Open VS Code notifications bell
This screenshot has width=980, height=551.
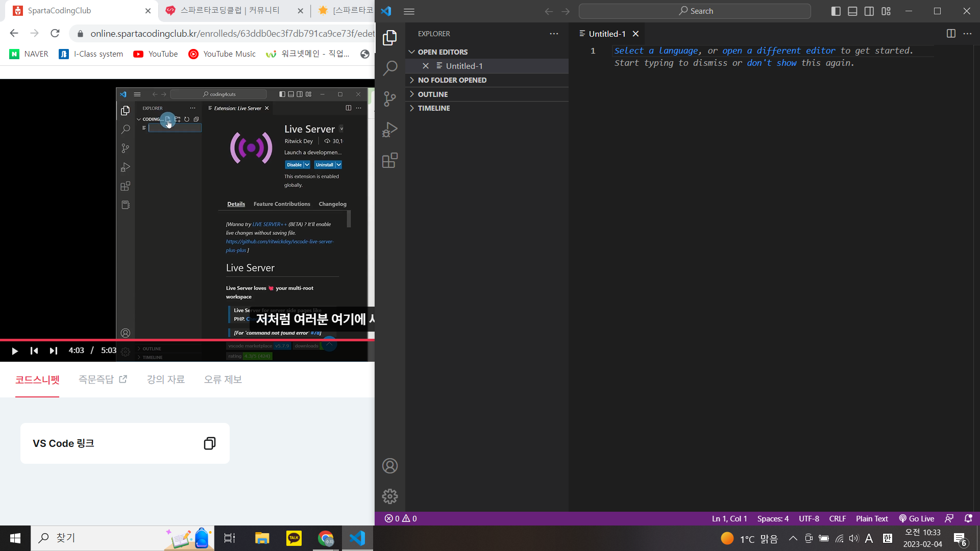[968, 518]
